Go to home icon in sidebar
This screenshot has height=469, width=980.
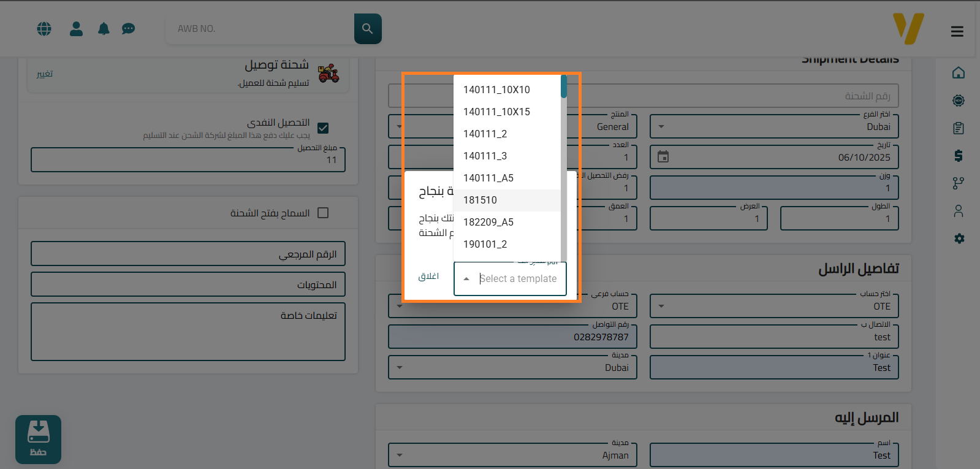click(959, 73)
